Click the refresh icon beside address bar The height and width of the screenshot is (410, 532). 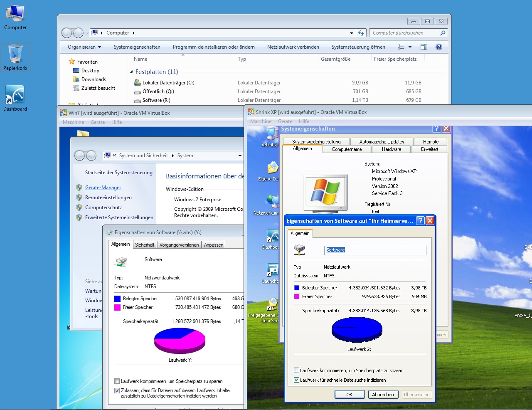coord(361,33)
